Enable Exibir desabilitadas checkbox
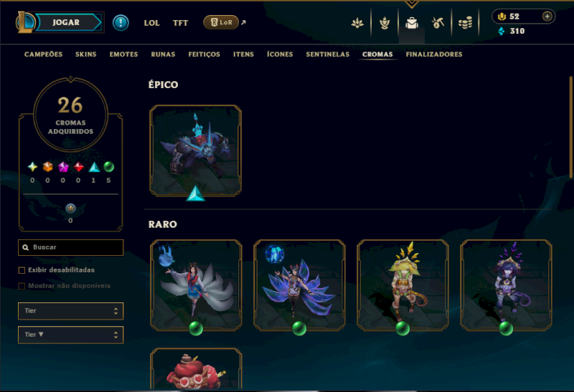Image resolution: width=574 pixels, height=392 pixels. point(22,270)
